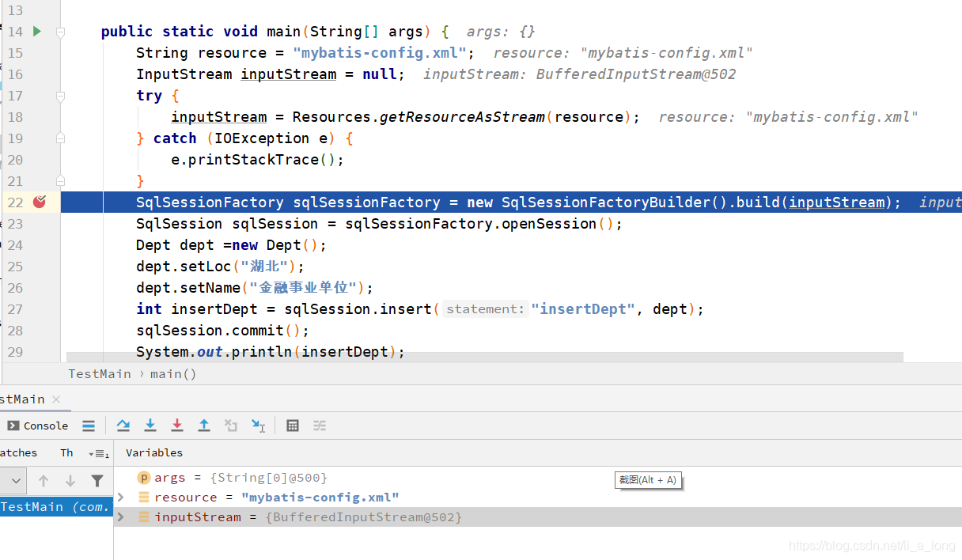Collapse the main method fold marker at line 14

60,32
